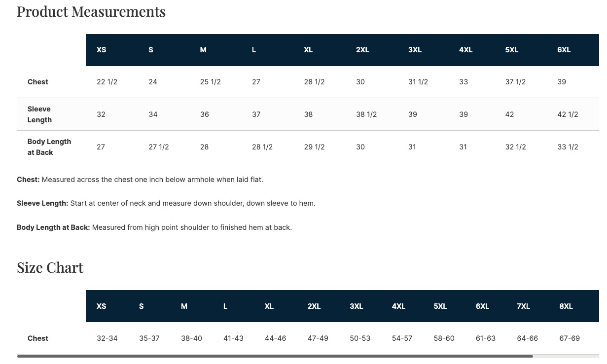The image size is (607, 364).
Task: Click the bold "Sleeve Length:" definition label
Action: (42, 203)
